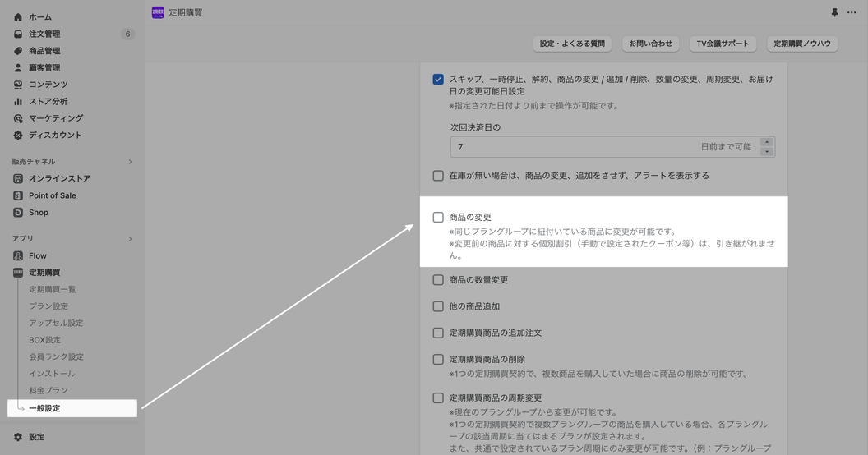Screen dimensions: 868x455
Task: Open ストア分析 from the sidebar
Action: coord(48,101)
